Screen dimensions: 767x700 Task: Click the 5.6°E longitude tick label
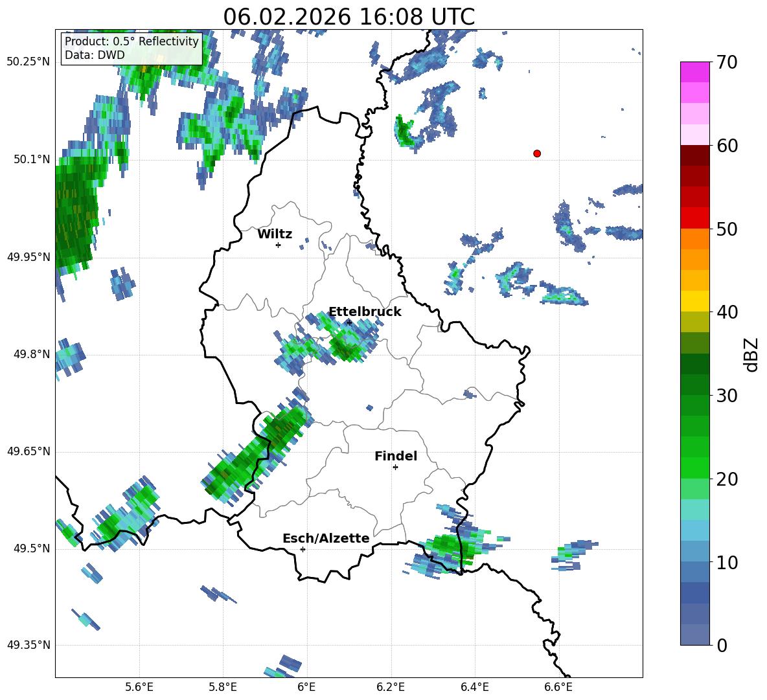pos(139,687)
